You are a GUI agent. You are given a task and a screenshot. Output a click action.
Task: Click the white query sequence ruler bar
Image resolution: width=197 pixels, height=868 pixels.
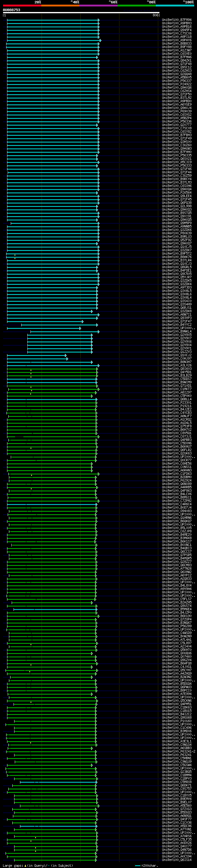point(81,12)
